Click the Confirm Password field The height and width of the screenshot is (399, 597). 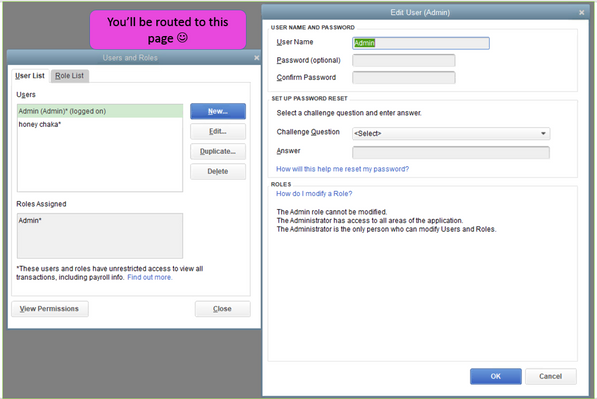pos(404,77)
